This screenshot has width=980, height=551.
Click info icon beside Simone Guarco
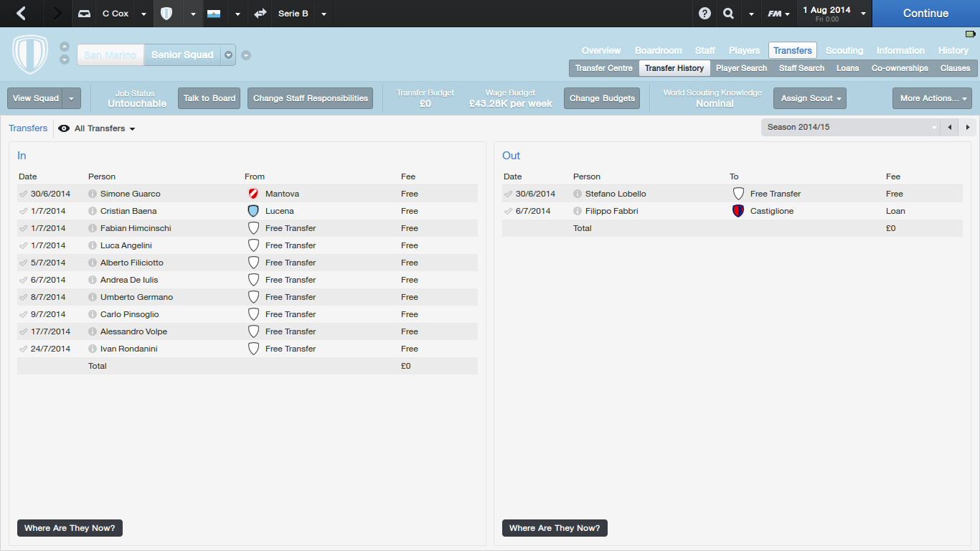[93, 194]
